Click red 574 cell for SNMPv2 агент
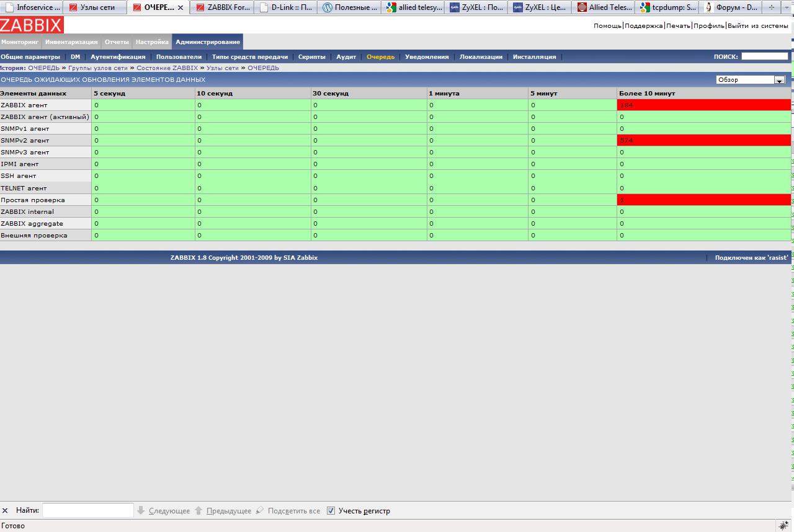 [704, 140]
